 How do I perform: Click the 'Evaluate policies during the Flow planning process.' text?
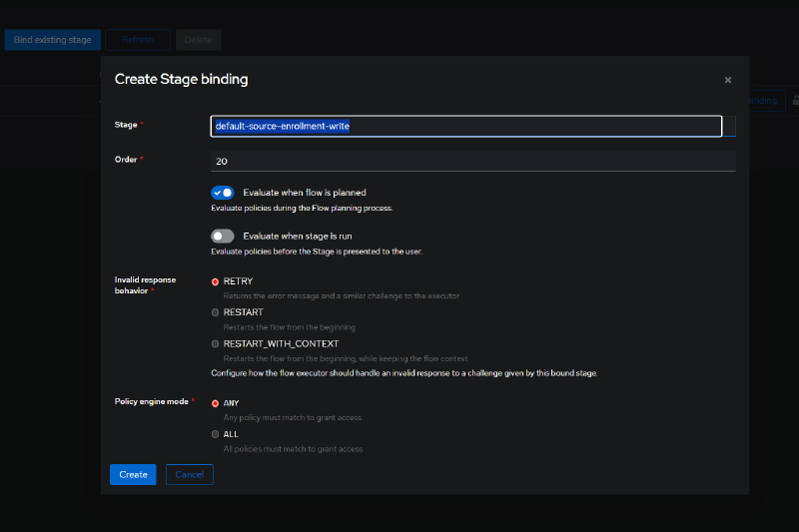(x=303, y=208)
